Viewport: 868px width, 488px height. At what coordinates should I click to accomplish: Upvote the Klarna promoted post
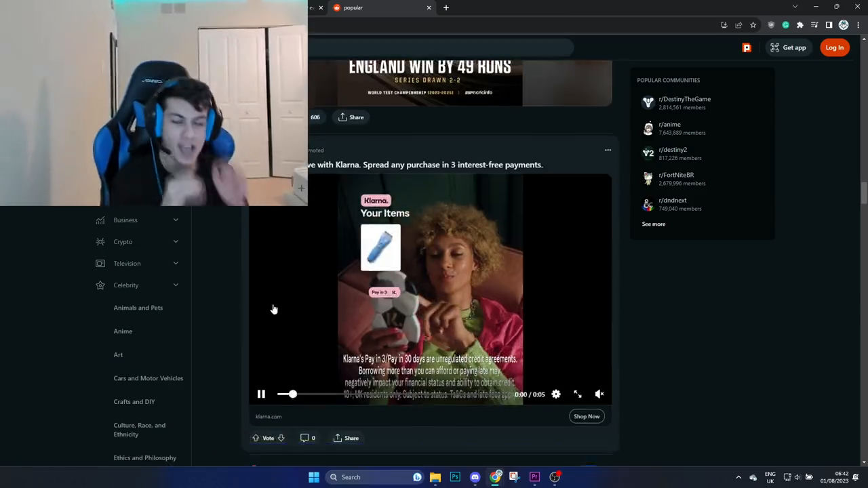[x=256, y=438]
